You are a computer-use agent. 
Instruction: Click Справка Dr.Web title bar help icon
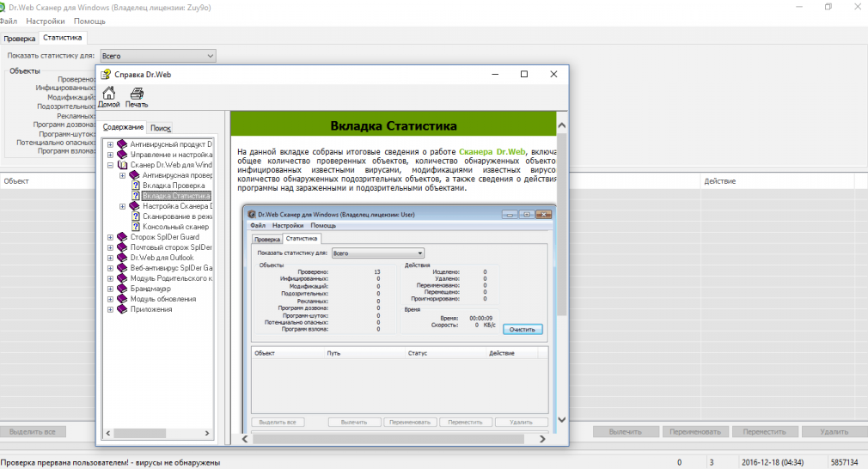(x=106, y=74)
